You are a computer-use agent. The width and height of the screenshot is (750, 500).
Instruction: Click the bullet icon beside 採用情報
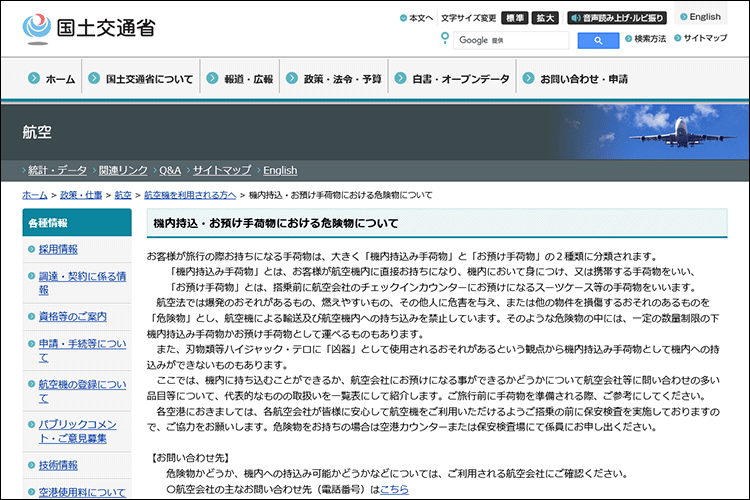pos(32,249)
